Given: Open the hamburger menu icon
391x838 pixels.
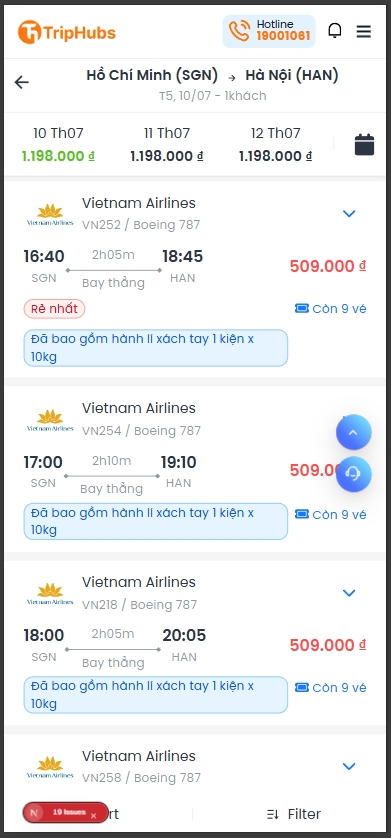Looking at the screenshot, I should pyautogui.click(x=363, y=32).
